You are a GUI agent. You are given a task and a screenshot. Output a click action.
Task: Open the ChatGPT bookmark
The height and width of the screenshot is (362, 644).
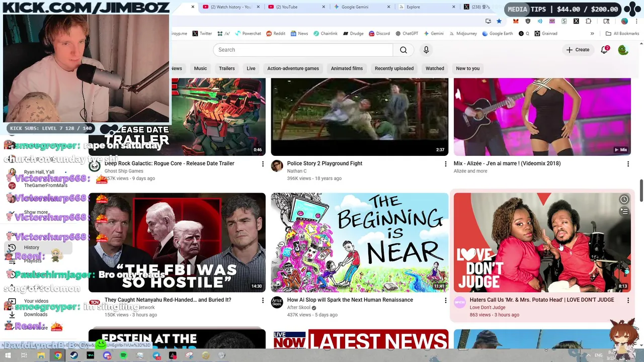click(407, 34)
